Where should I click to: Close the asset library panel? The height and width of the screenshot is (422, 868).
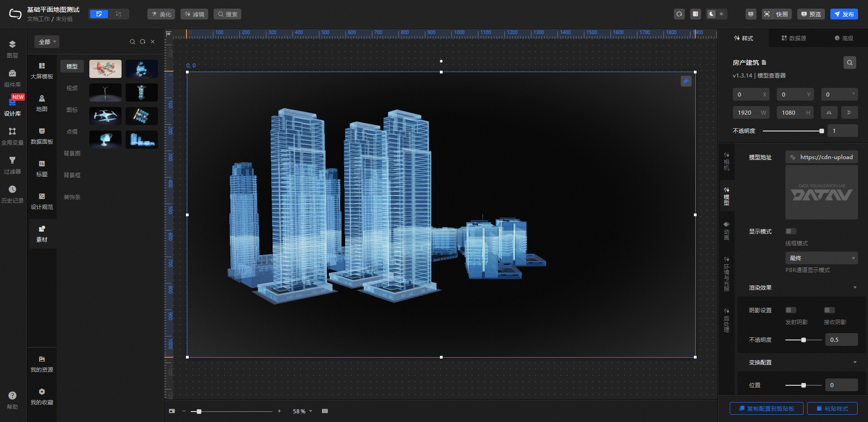click(x=153, y=42)
